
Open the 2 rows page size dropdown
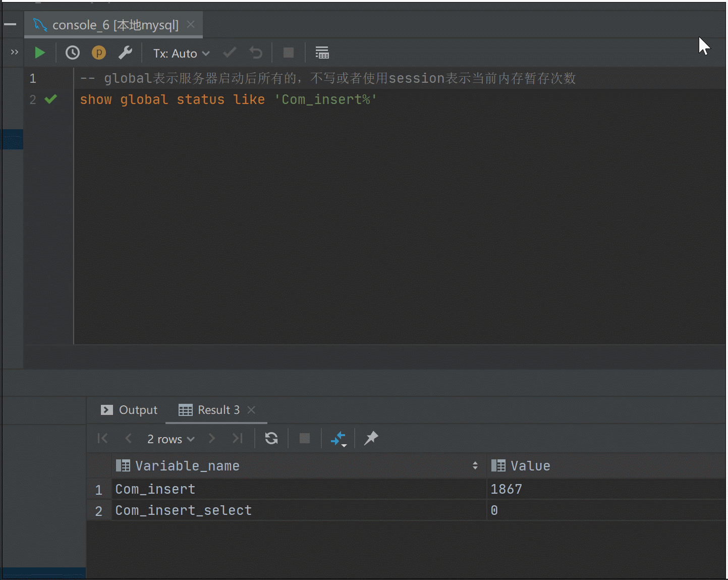[x=171, y=439]
